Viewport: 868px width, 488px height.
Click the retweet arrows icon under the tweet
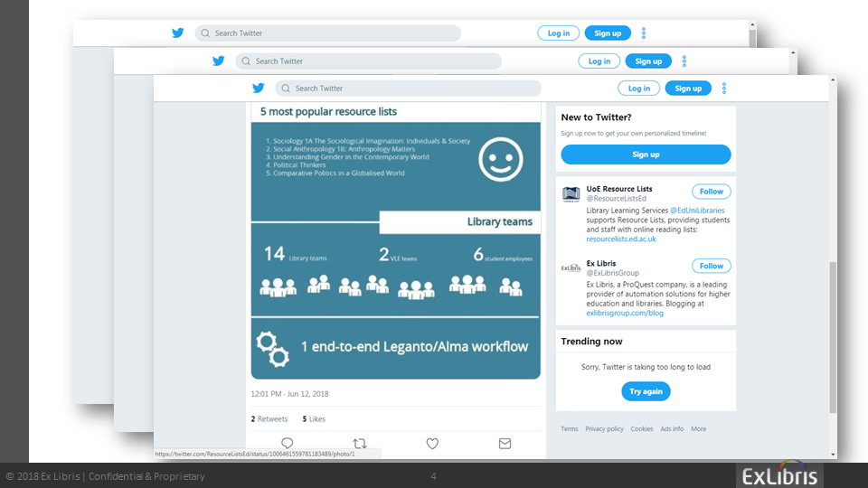(x=359, y=443)
